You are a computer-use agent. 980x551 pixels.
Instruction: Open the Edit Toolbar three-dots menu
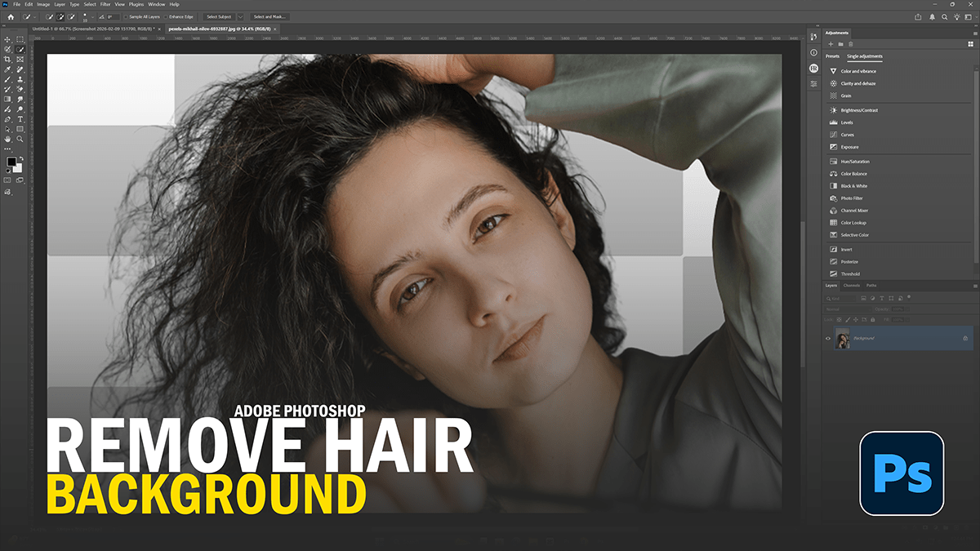pos(7,149)
